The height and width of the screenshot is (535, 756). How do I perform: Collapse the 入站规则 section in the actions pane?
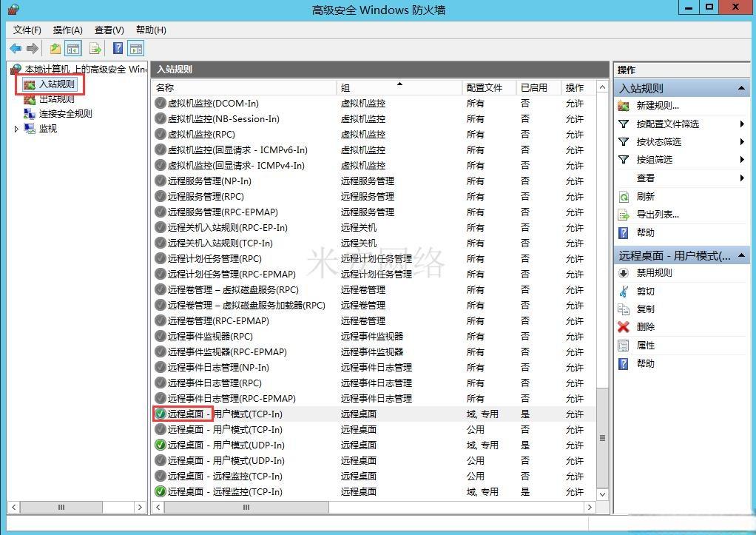741,88
